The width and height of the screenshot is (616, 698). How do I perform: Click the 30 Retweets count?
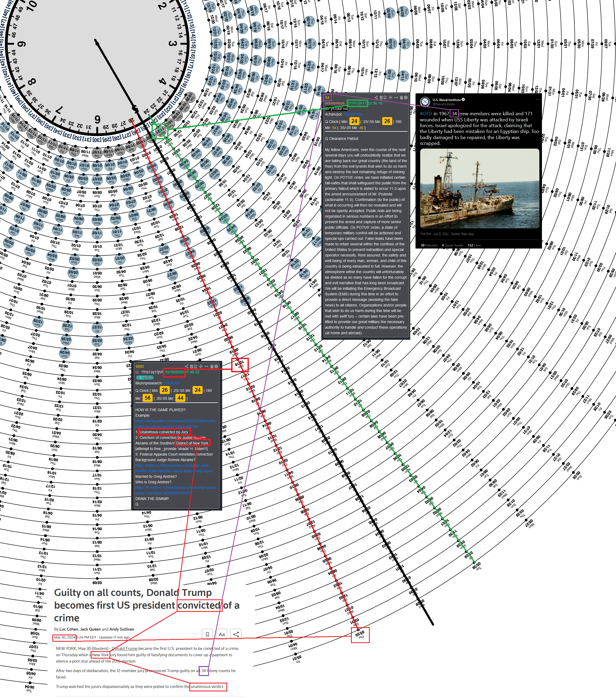pos(429,245)
